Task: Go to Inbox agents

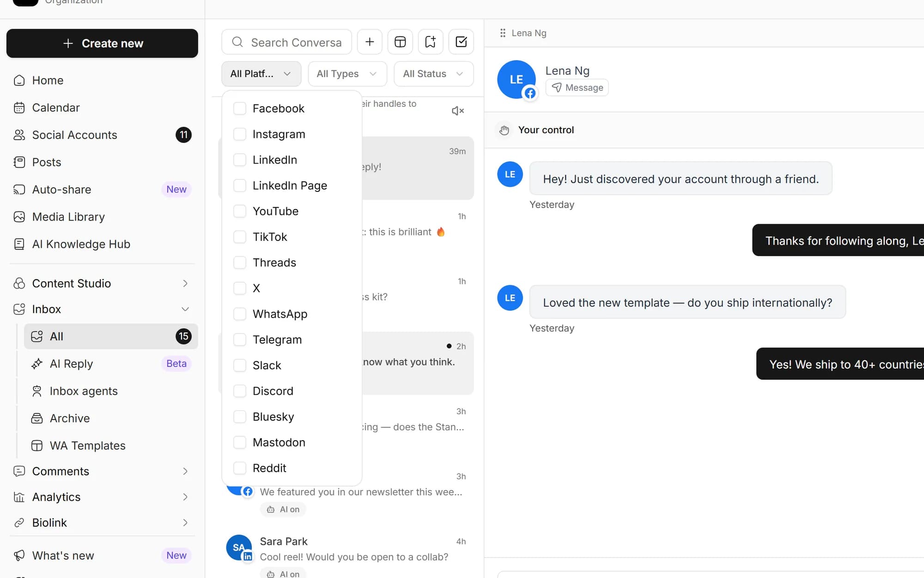Action: coord(111,391)
